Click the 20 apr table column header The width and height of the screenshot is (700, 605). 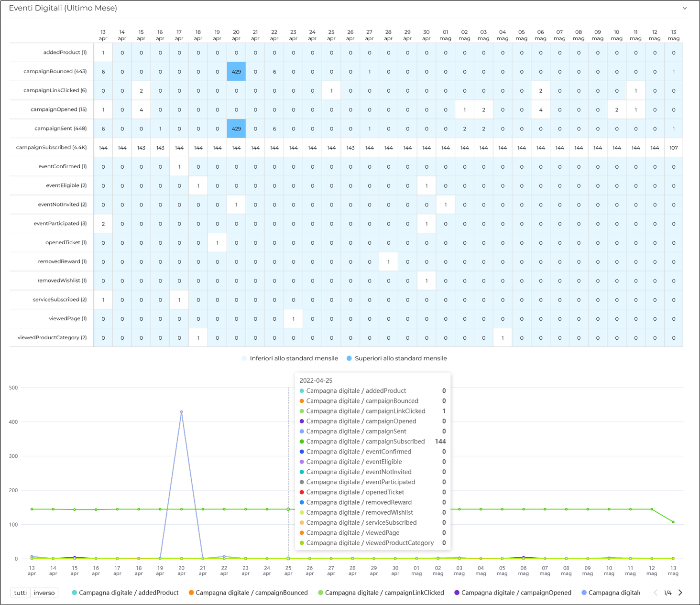(x=236, y=35)
